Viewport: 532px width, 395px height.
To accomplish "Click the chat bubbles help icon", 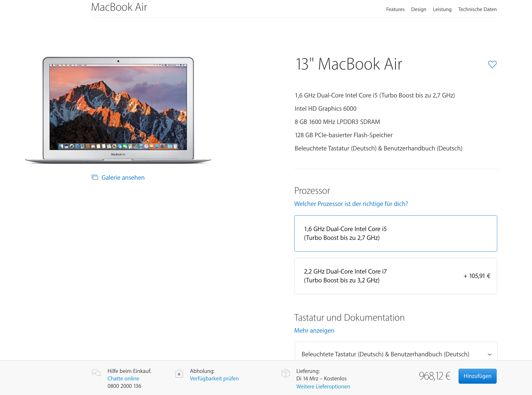I will point(96,373).
